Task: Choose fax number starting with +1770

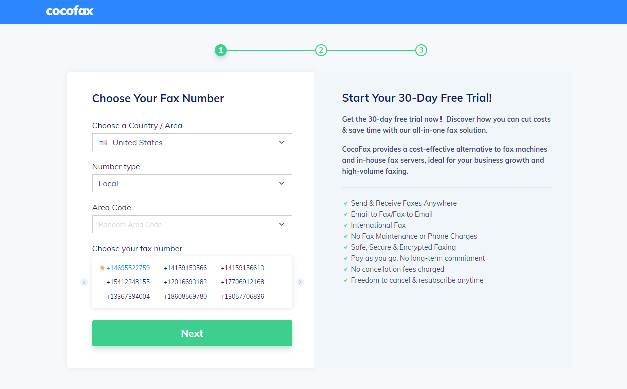Action: click(x=242, y=282)
